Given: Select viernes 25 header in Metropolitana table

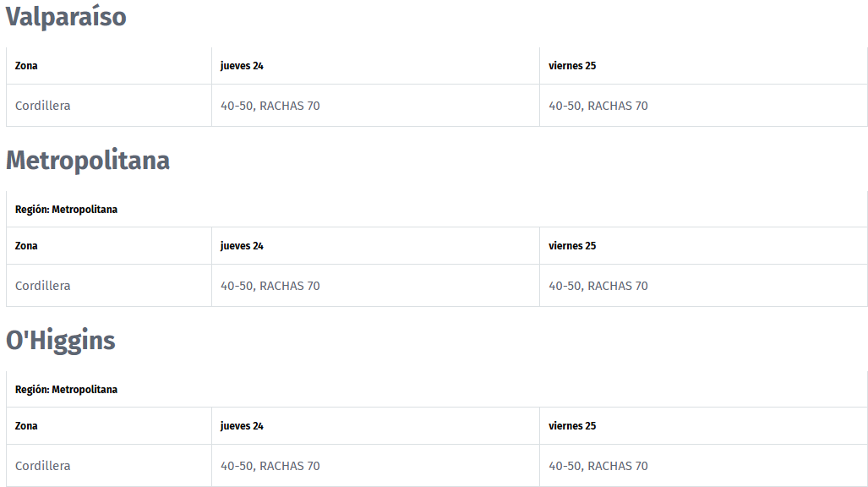Looking at the screenshot, I should pos(703,245).
